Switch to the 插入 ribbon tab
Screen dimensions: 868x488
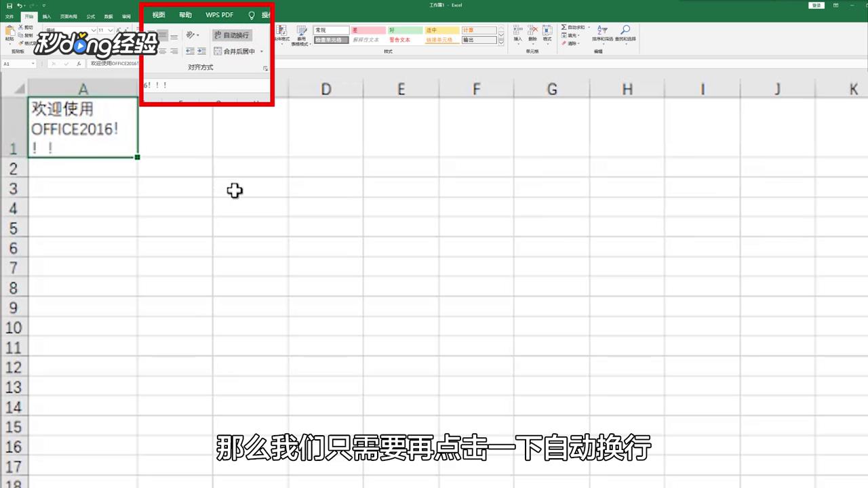46,16
